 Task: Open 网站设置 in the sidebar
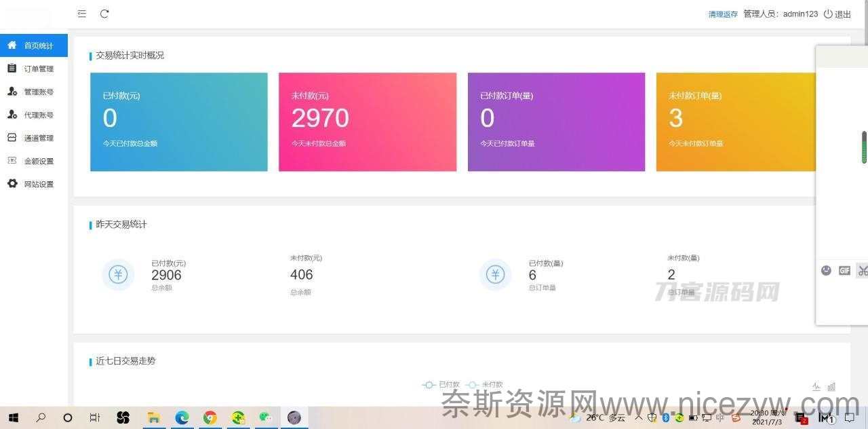coord(34,184)
